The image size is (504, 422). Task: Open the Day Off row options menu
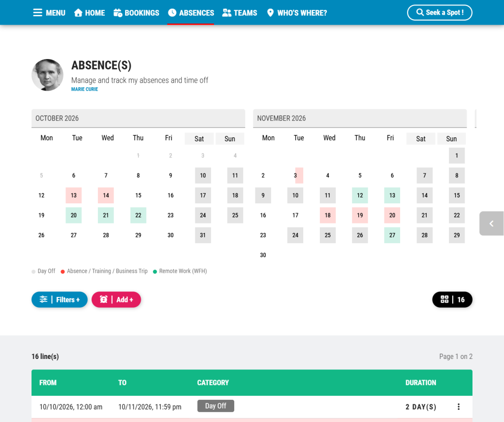point(459,407)
